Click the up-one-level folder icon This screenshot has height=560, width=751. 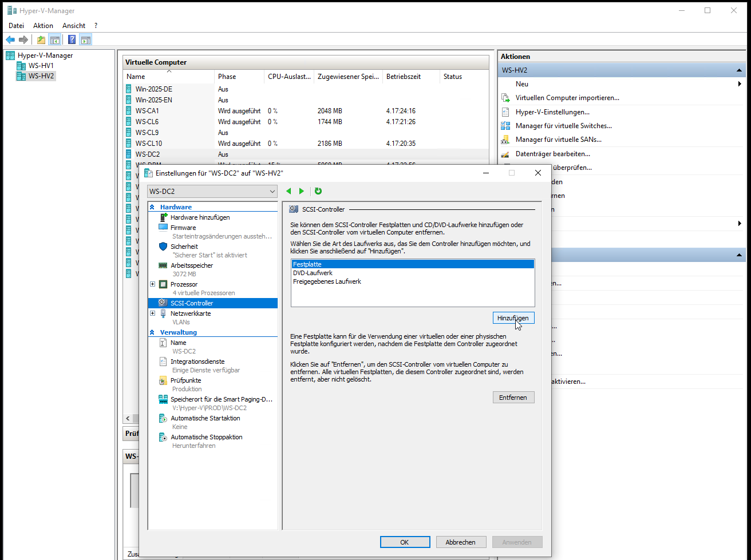point(41,39)
